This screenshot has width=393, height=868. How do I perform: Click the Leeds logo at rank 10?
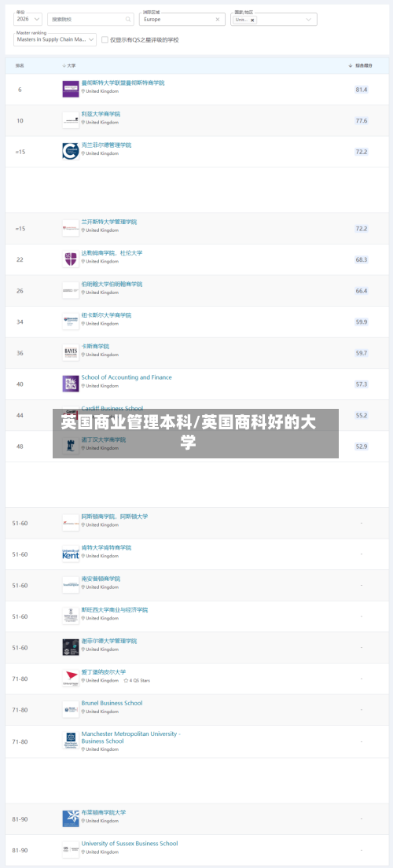pos(71,120)
